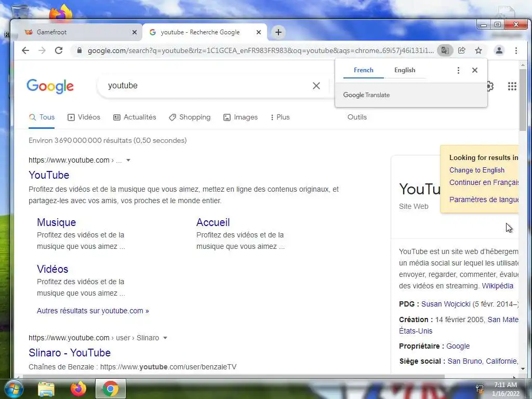This screenshot has width=532, height=399.
Task: Click the Chrome address bar URL
Action: point(261,50)
